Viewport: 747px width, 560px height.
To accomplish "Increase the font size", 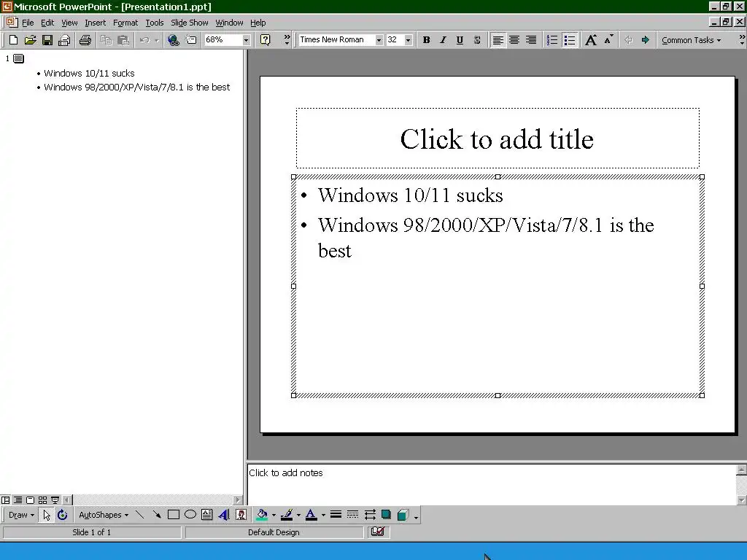I will click(591, 40).
